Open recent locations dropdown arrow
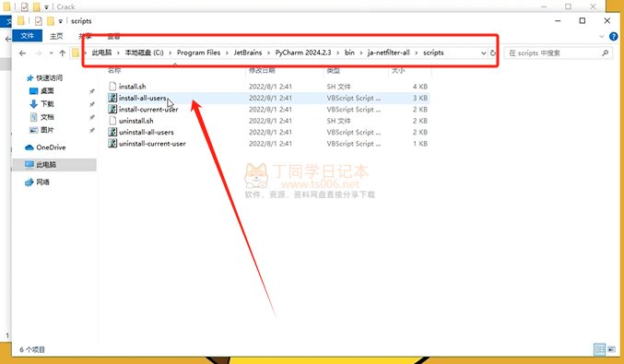Viewport: 624px width, 364px height. 51,53
